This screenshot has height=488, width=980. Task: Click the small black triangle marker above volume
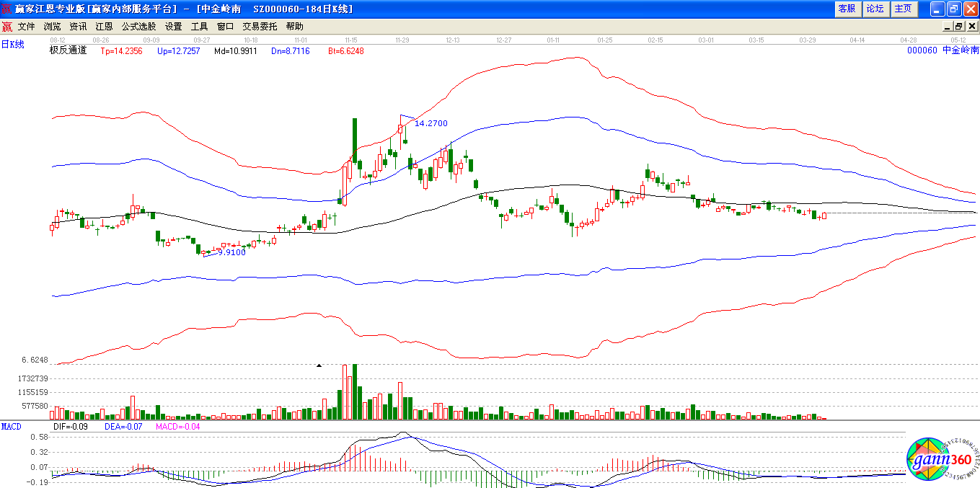coord(319,365)
